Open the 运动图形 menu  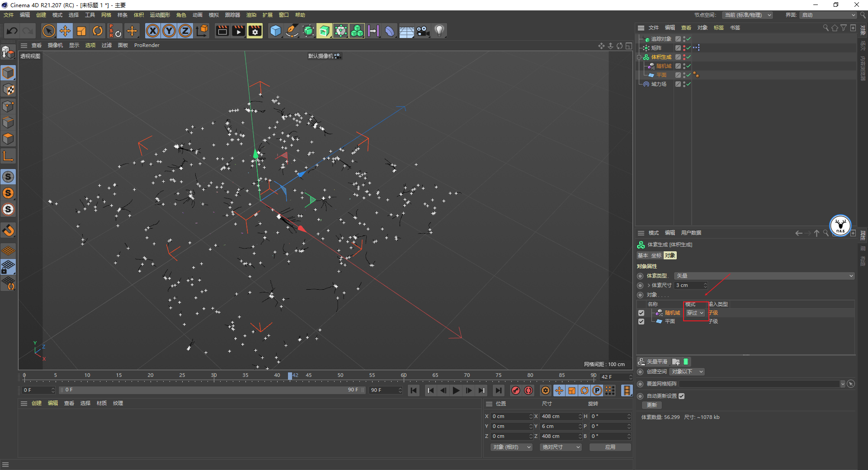tap(160, 15)
